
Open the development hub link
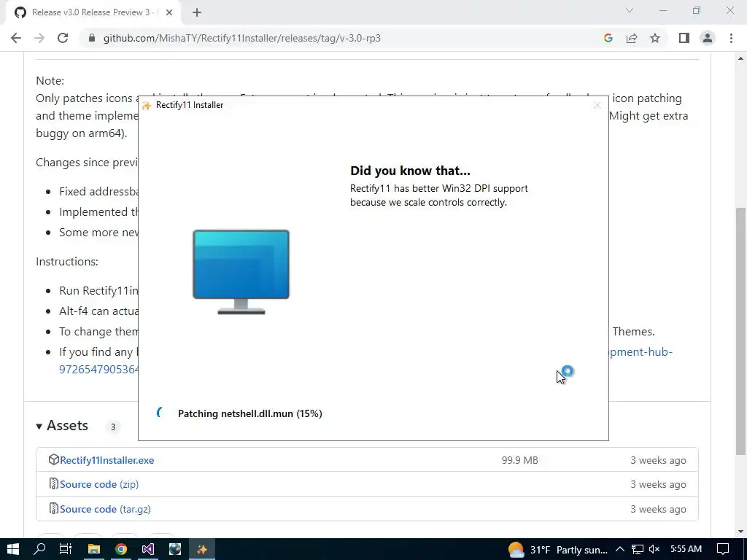[641, 352]
